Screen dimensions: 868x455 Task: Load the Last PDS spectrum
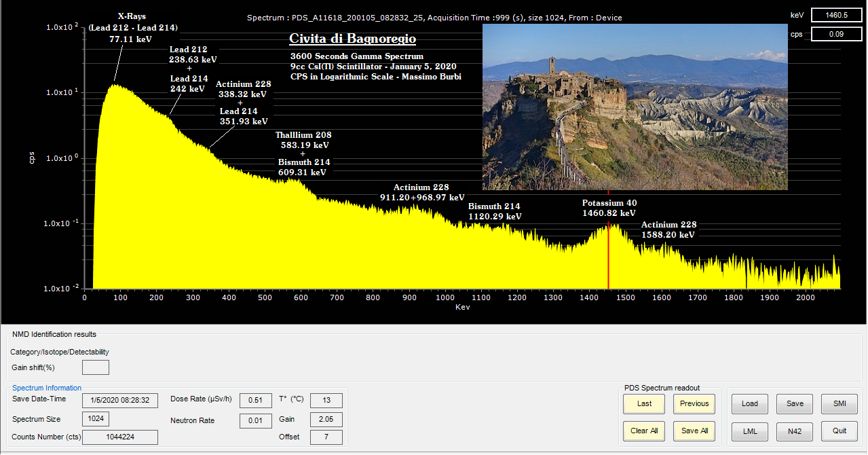[644, 403]
